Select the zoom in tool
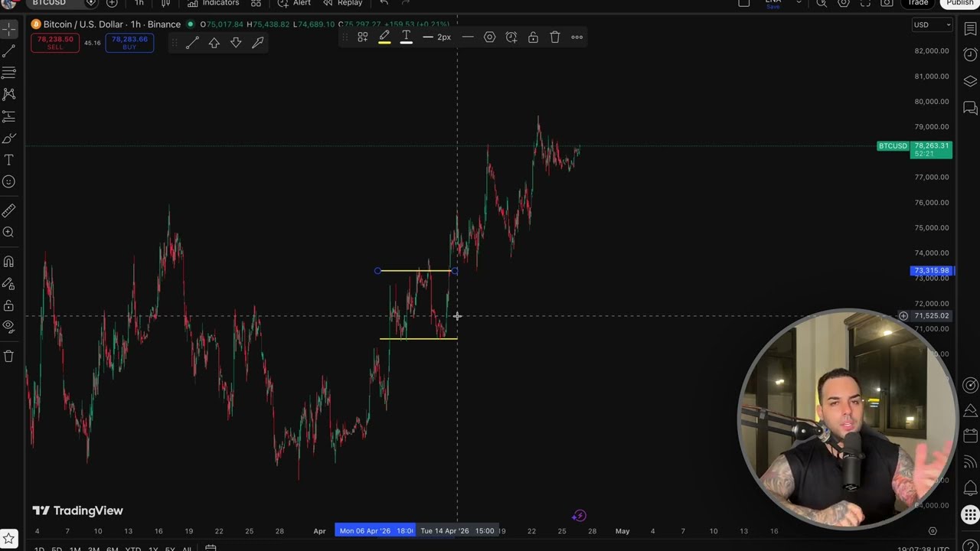This screenshot has height=551, width=980. coord(9,232)
